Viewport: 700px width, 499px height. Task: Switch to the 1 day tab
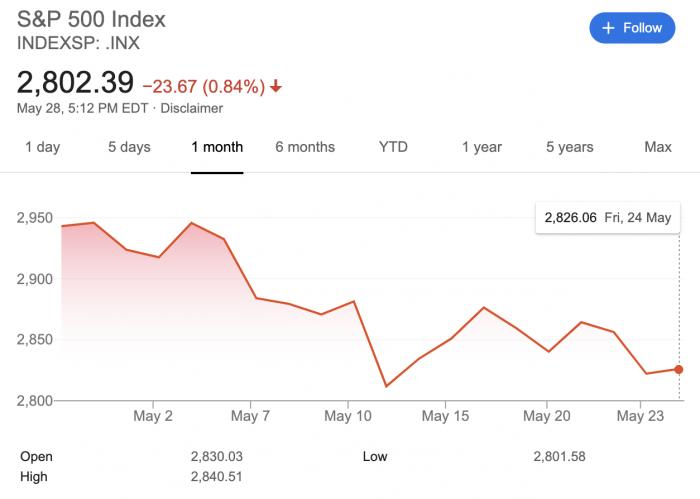click(x=42, y=147)
